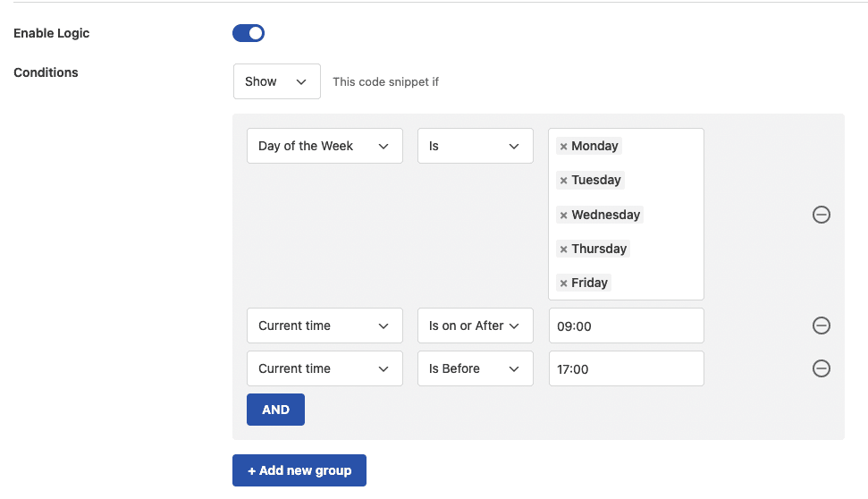The width and height of the screenshot is (868, 499).
Task: Remove the Thursday tag
Action: 563,249
